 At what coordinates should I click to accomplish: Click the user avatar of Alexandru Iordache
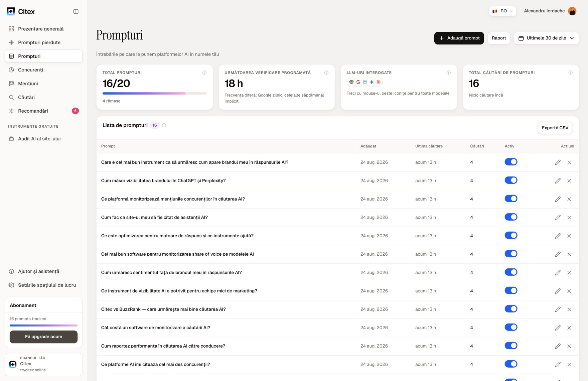[x=572, y=11]
